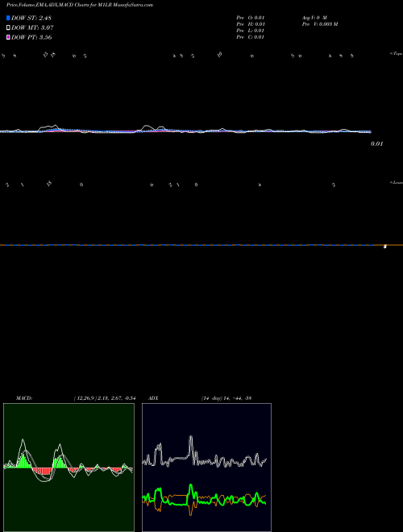The width and height of the screenshot is (403, 532).
Task: Select the DOW PT: 3.56 label
Action: (31, 37)
